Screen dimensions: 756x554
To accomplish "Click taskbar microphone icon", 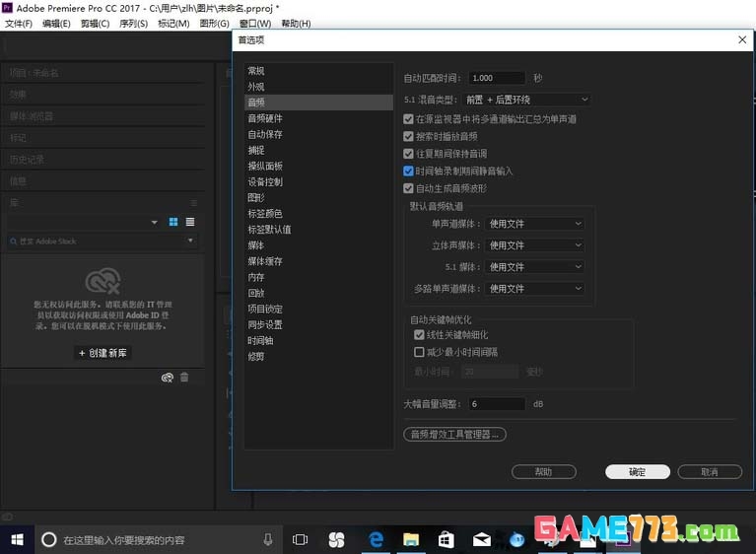I will click(268, 539).
